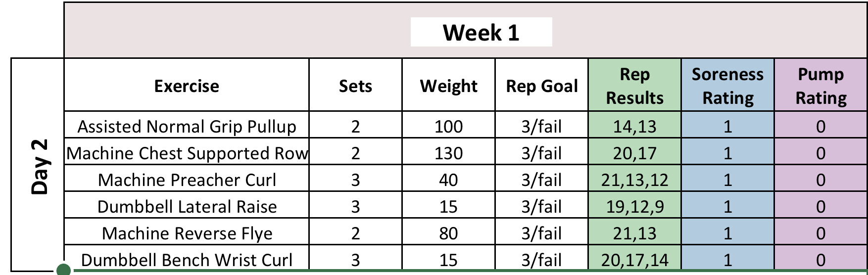Select the weight cell showing 130
868x275 pixels.
click(x=448, y=153)
